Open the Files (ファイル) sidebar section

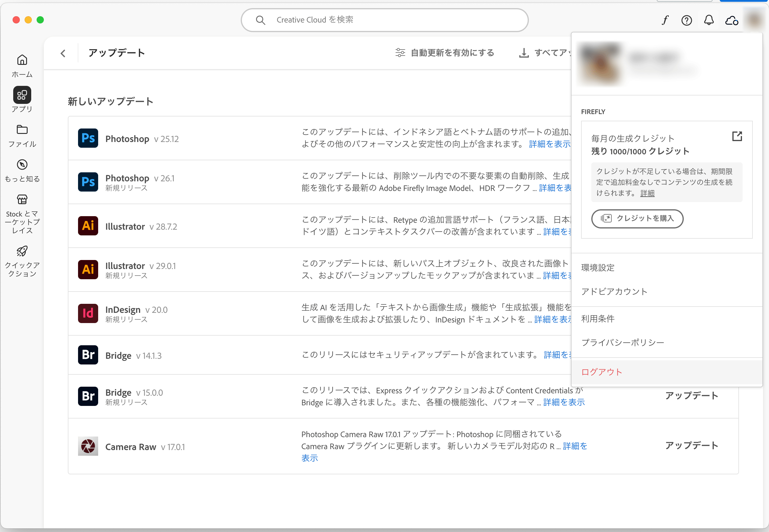pyautogui.click(x=22, y=136)
